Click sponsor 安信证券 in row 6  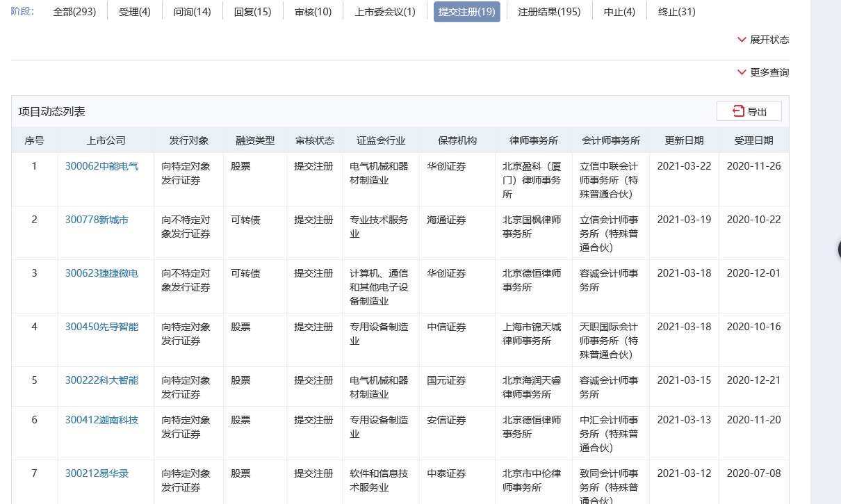tap(446, 420)
